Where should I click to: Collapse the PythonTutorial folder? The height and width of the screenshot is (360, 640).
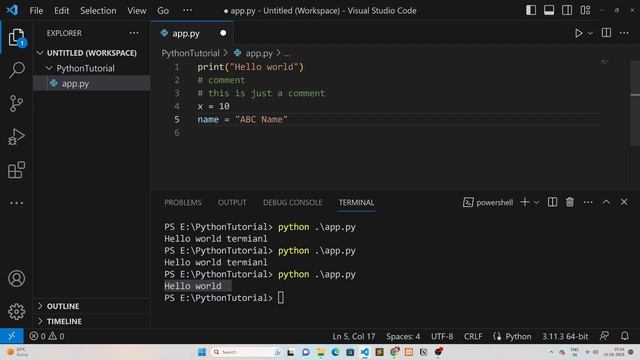click(x=91, y=69)
